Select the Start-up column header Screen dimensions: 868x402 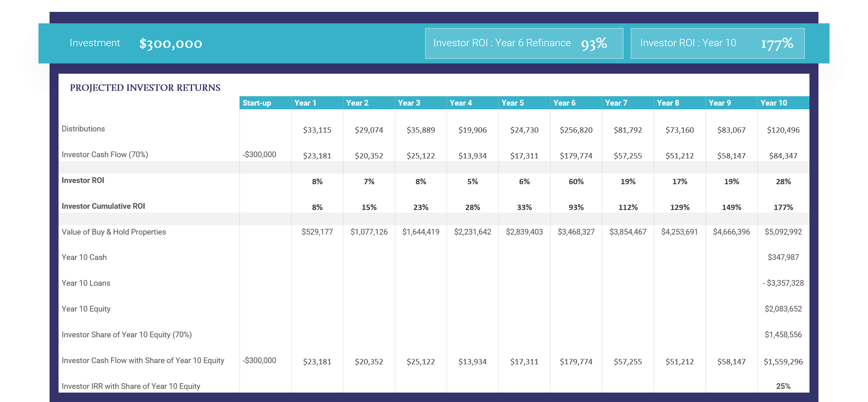click(x=265, y=103)
